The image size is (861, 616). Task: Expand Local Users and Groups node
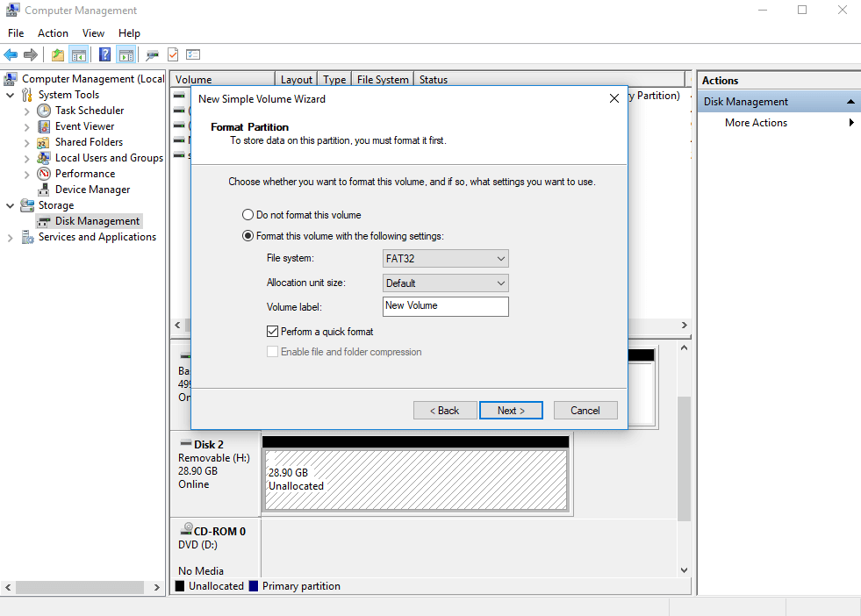tap(27, 159)
